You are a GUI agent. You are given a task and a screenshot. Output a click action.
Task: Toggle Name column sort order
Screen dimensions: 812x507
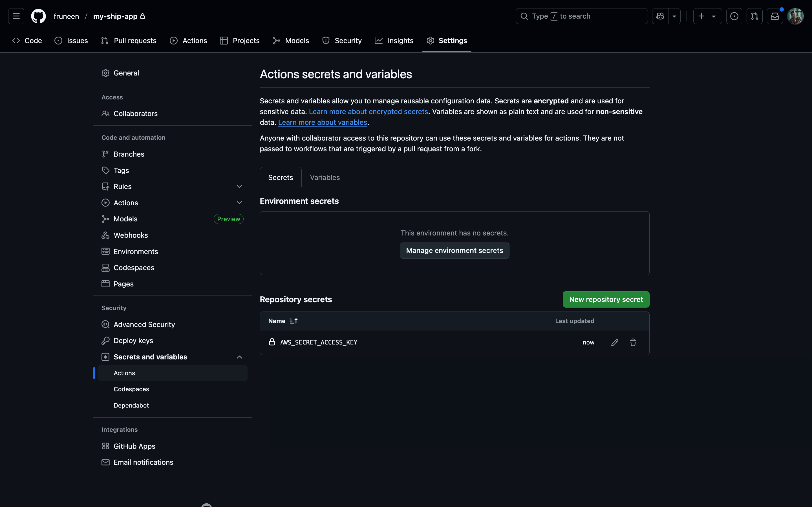(294, 321)
